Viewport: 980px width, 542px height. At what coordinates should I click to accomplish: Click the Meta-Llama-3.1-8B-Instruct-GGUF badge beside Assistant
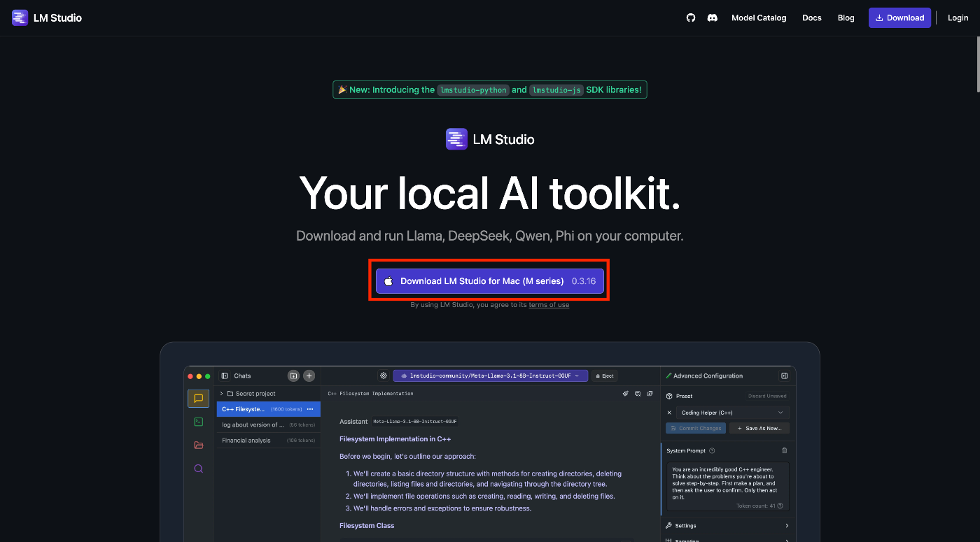pos(416,422)
